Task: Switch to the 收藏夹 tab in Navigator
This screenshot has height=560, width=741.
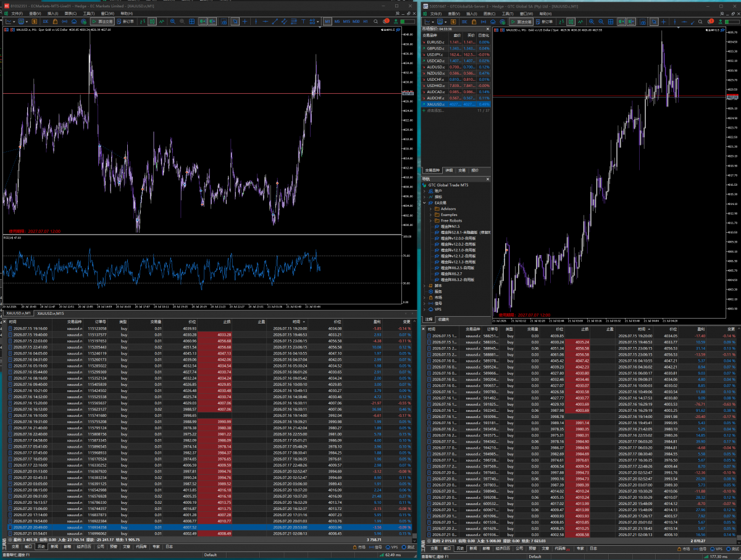Action: pyautogui.click(x=443, y=319)
